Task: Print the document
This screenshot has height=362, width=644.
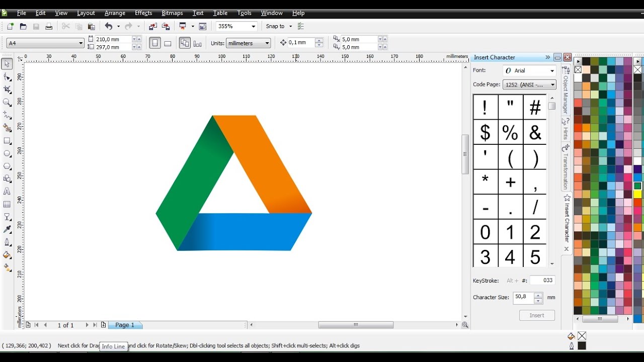Action: 49,26
